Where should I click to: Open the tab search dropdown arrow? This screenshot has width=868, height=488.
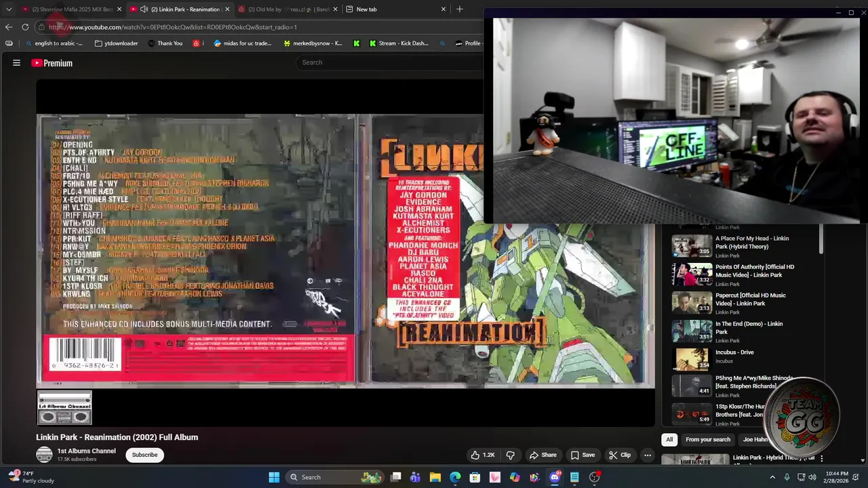point(9,9)
